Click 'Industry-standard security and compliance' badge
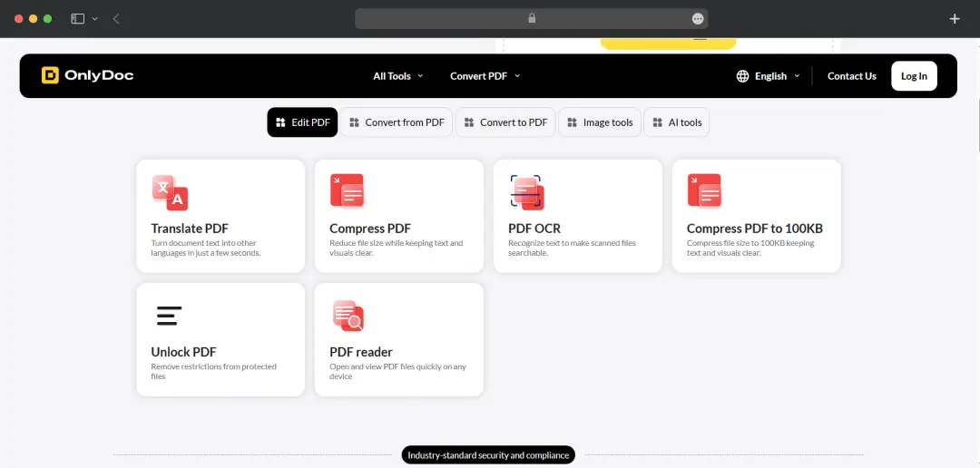The width and height of the screenshot is (980, 468). [x=488, y=455]
